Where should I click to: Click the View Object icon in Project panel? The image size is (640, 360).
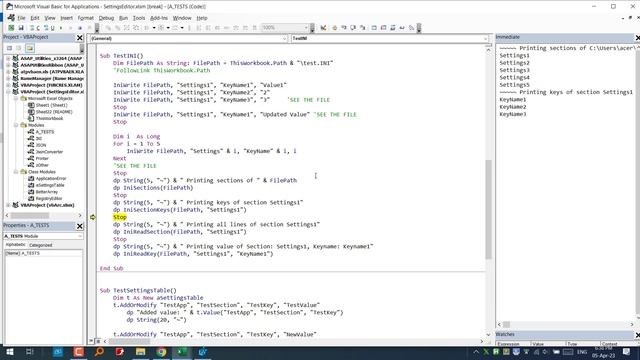(19, 48)
